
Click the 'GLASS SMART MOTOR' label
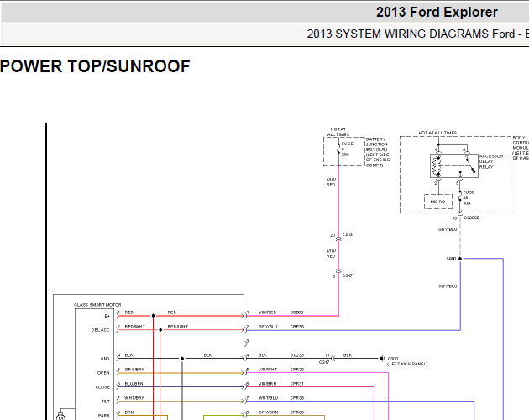coord(97,305)
